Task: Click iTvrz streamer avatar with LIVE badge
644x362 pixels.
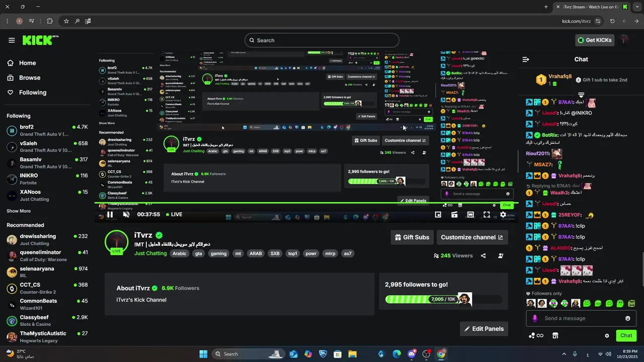Action: 116,242
